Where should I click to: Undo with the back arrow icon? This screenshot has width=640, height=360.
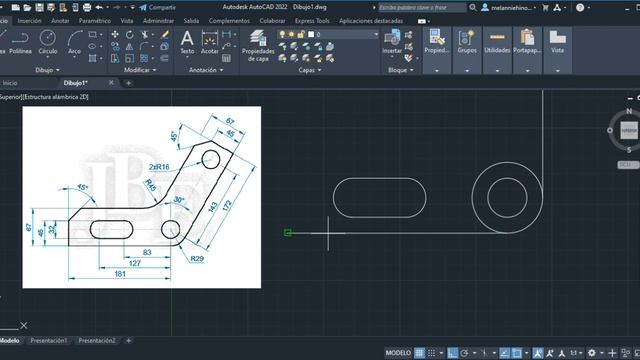coord(99,7)
